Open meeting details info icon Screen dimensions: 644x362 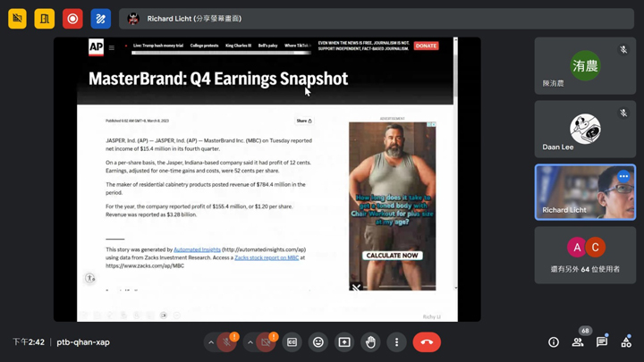point(554,342)
